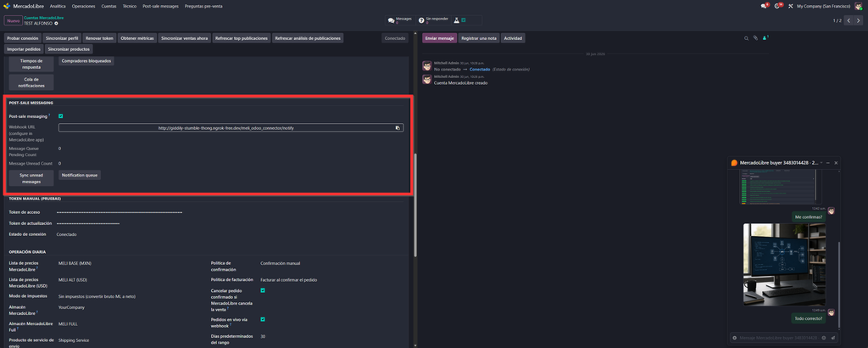
Task: Click avatar next to 'Todo correcto?' message
Action: pyautogui.click(x=831, y=313)
